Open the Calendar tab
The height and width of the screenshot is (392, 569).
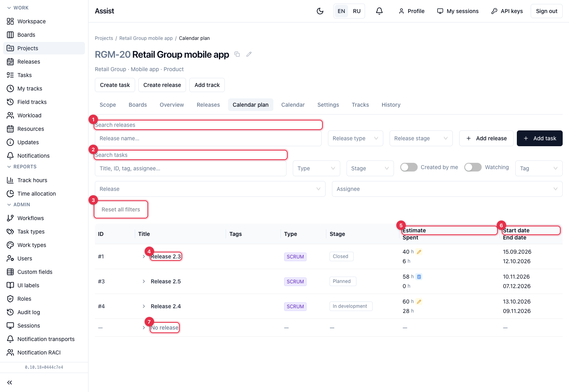(293, 105)
